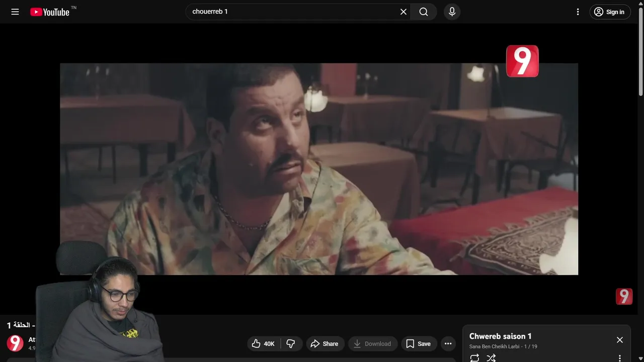Screen dimensions: 644x362
Task: Click the video player to pause
Action: [x=319, y=168]
